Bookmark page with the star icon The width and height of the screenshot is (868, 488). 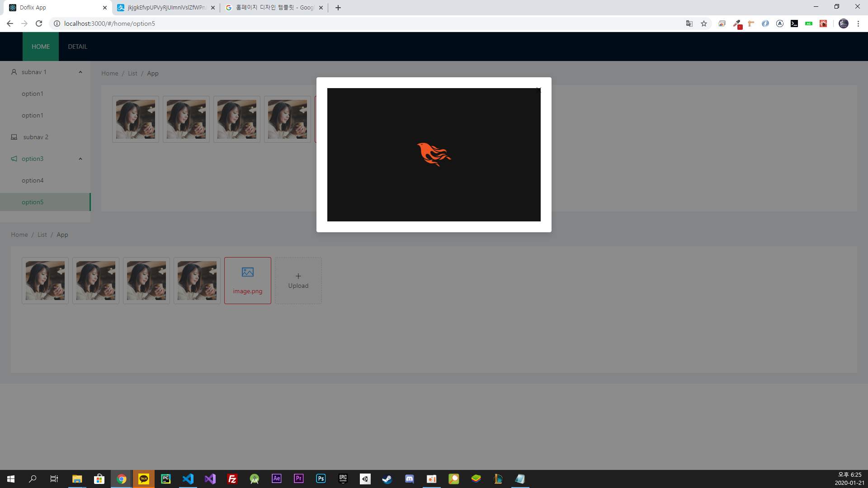pyautogui.click(x=704, y=23)
